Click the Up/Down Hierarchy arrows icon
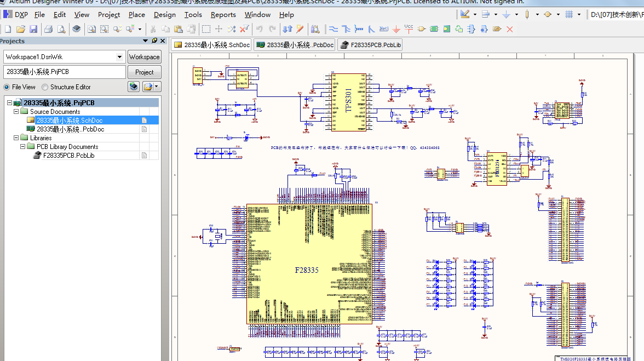 point(287,29)
